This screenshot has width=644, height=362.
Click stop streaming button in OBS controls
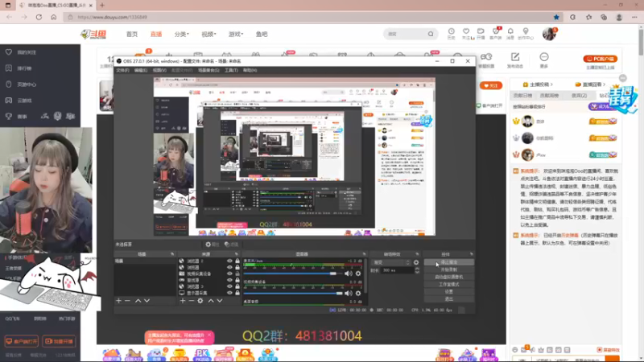pos(449,262)
